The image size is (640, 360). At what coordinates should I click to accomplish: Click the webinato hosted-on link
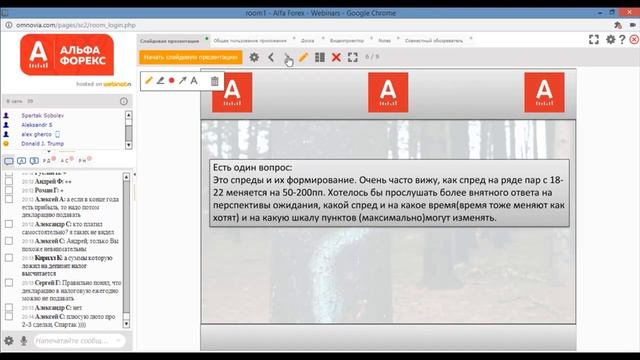[x=117, y=84]
